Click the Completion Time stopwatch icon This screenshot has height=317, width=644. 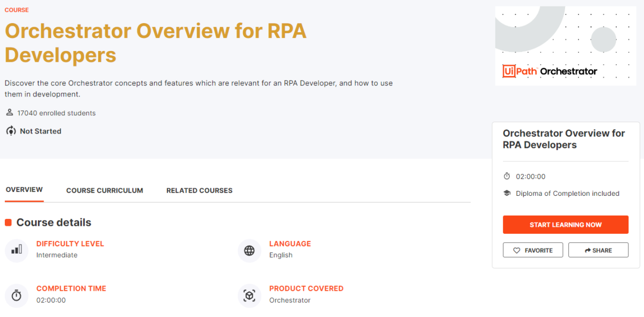point(16,296)
